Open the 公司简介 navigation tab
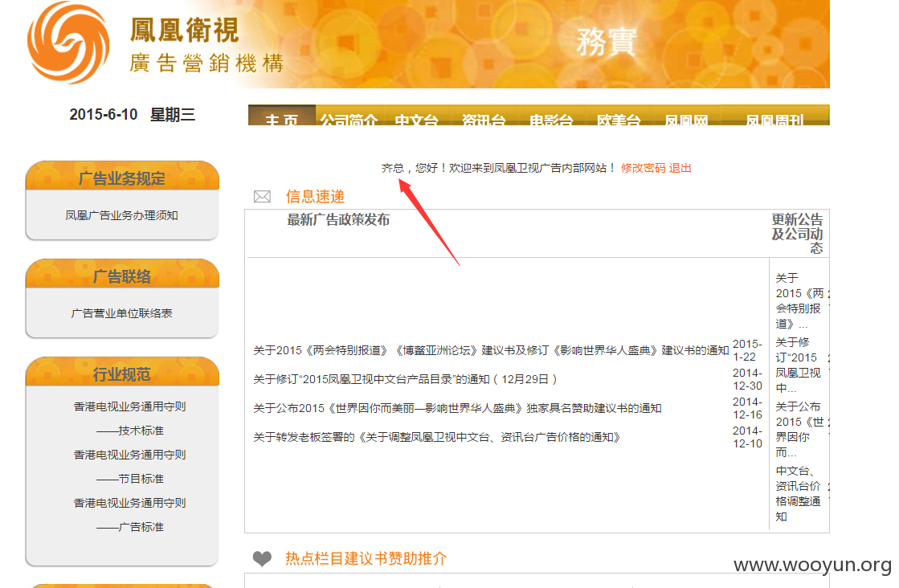The image size is (899, 588). [x=349, y=115]
